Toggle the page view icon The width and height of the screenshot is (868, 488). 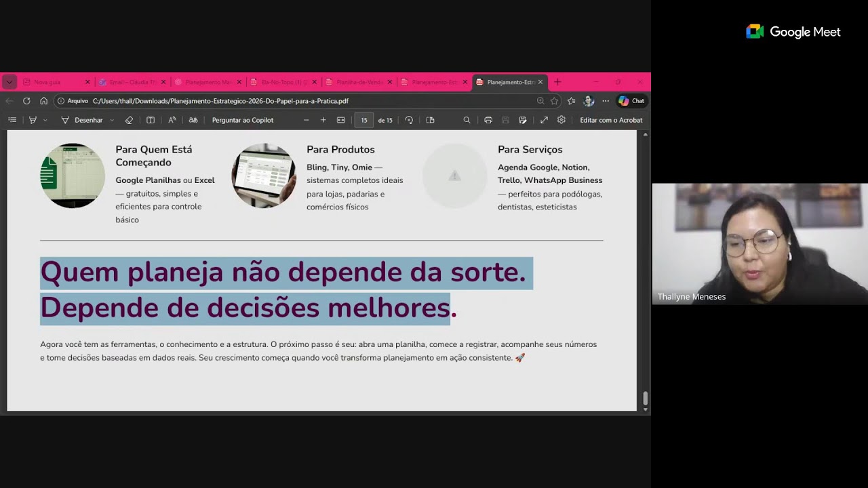coord(430,120)
